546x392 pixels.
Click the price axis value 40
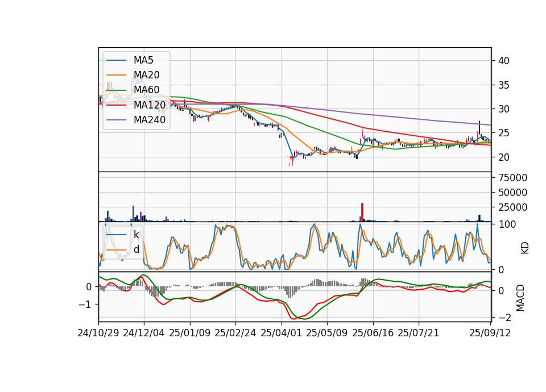click(x=503, y=61)
